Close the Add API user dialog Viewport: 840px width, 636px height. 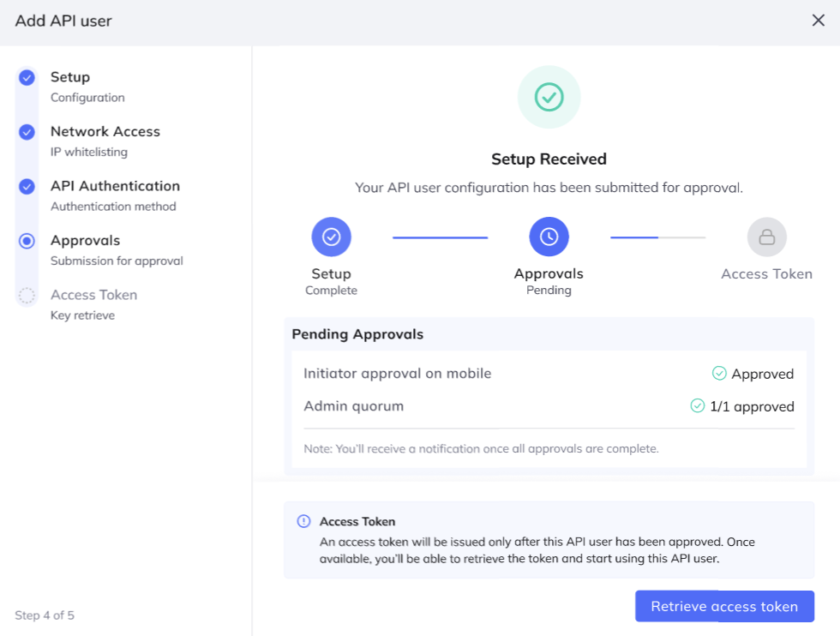(818, 21)
